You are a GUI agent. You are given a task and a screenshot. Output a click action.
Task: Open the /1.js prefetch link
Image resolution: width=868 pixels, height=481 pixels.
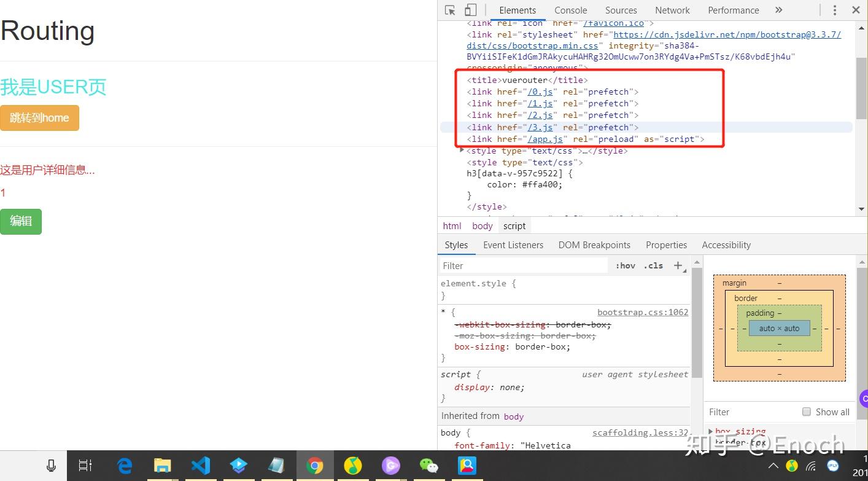[x=541, y=103]
